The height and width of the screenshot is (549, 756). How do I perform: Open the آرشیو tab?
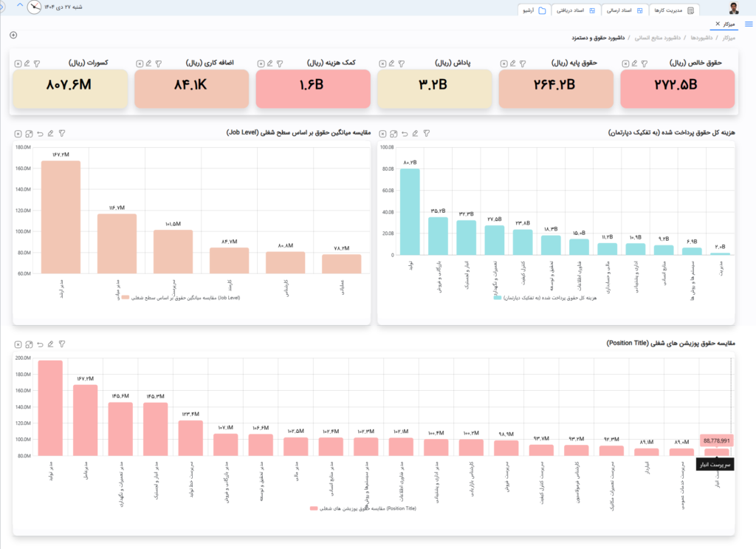point(535,10)
